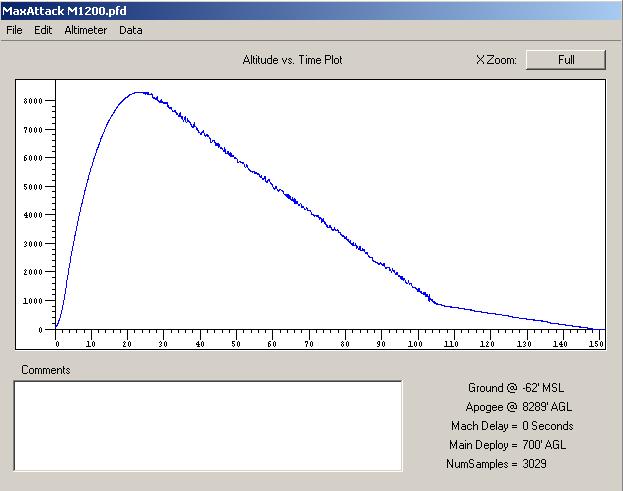
Task: Select the Apogee @ 8289' AGL readout
Action: click(x=519, y=407)
